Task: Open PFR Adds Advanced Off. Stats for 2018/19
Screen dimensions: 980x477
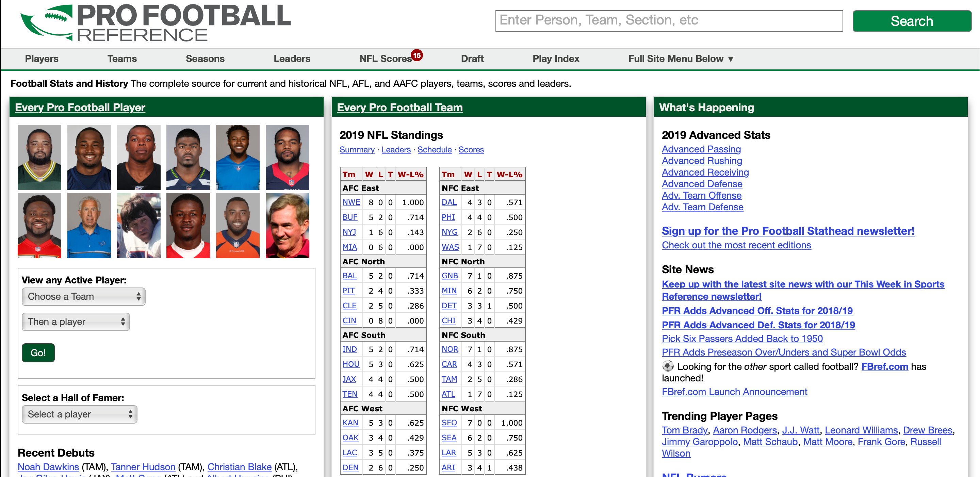Action: pos(757,311)
